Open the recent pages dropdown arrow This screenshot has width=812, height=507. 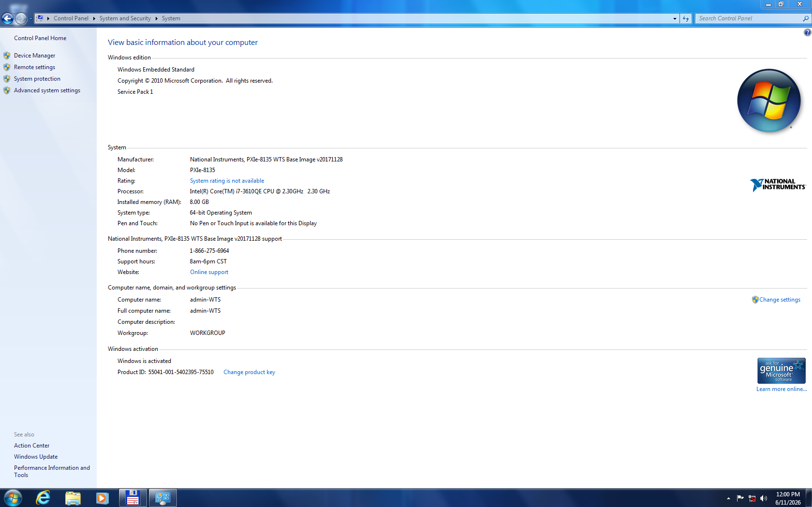(x=30, y=19)
